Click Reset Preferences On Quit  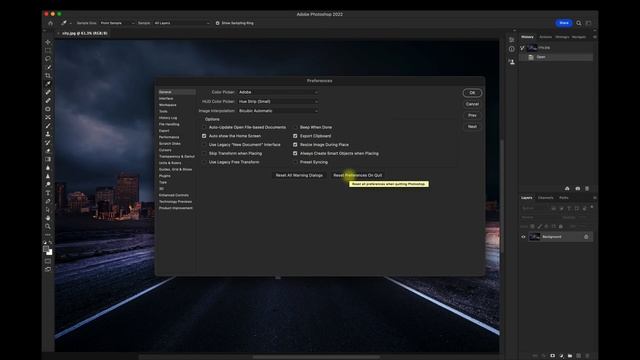tap(358, 175)
